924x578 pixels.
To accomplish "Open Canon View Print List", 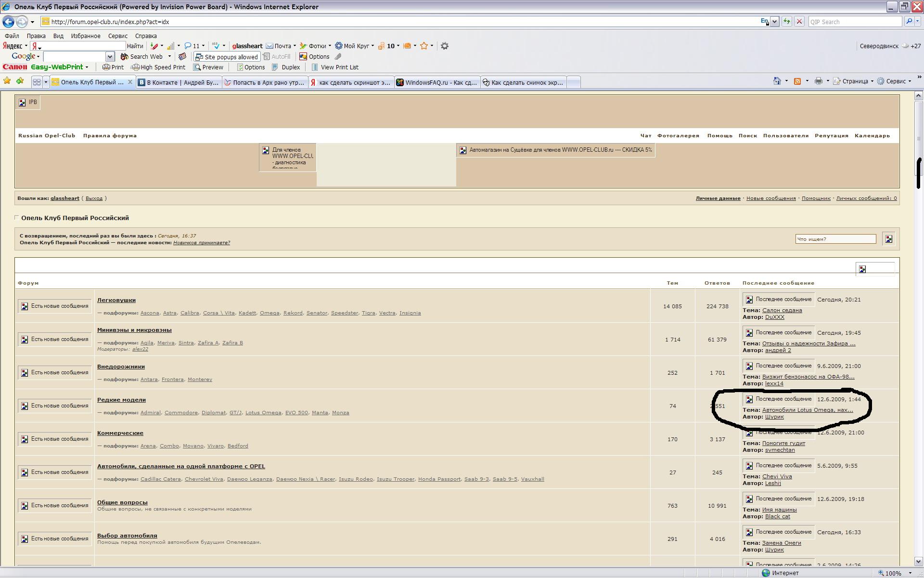I will point(335,67).
